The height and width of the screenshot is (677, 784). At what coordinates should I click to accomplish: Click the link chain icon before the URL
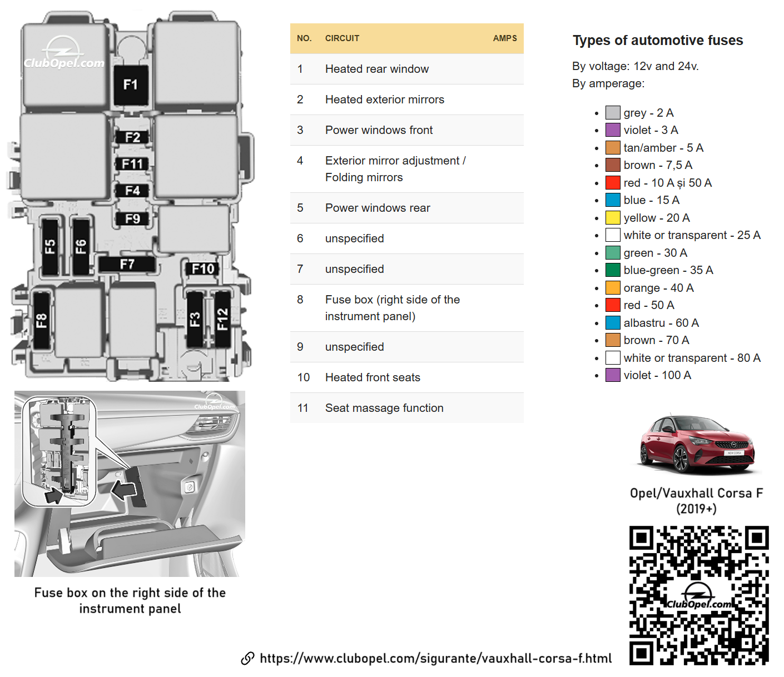[247, 659]
